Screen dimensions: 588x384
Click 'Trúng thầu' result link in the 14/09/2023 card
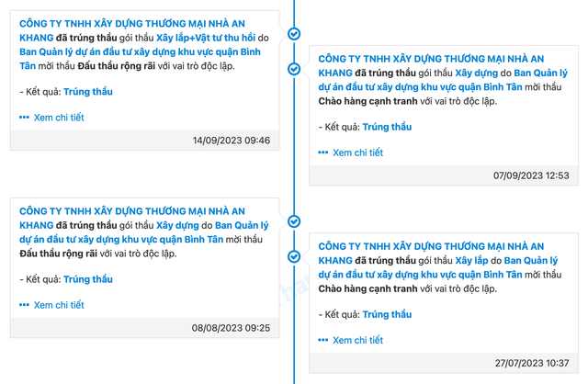coord(88,92)
